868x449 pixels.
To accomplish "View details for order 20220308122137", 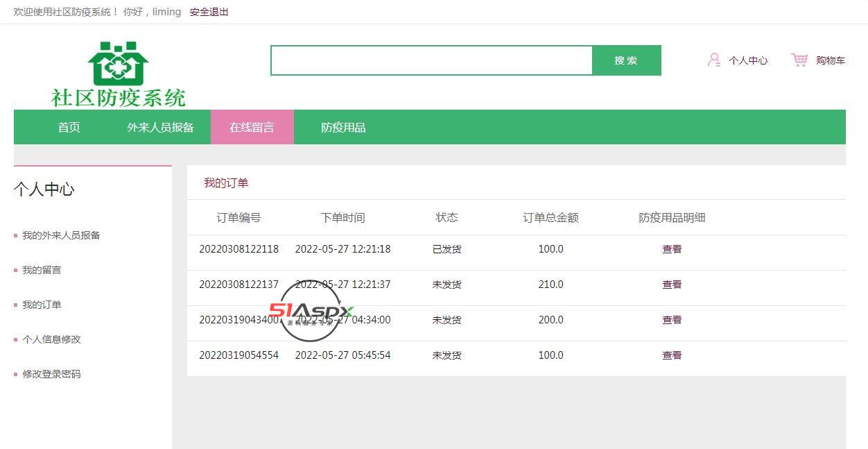I will pyautogui.click(x=672, y=285).
